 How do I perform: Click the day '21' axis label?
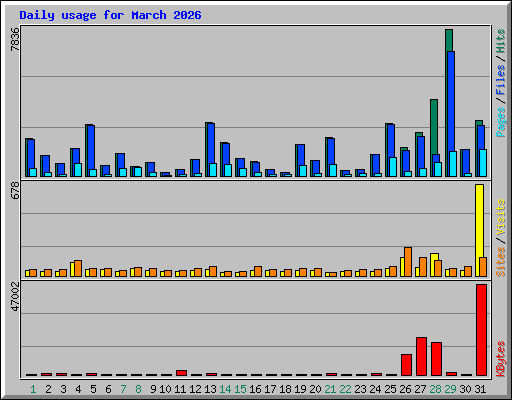pyautogui.click(x=330, y=389)
